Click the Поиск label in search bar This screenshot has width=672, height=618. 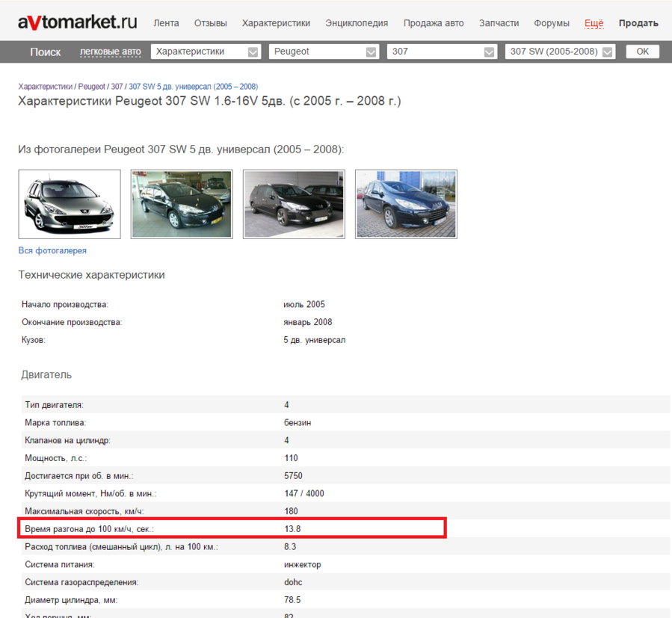[46, 52]
